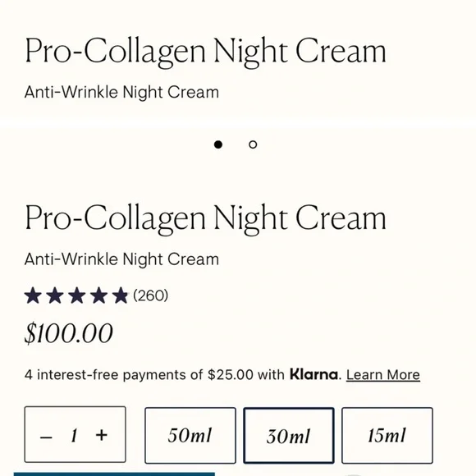Decrease quantity with the minus icon

point(46,437)
